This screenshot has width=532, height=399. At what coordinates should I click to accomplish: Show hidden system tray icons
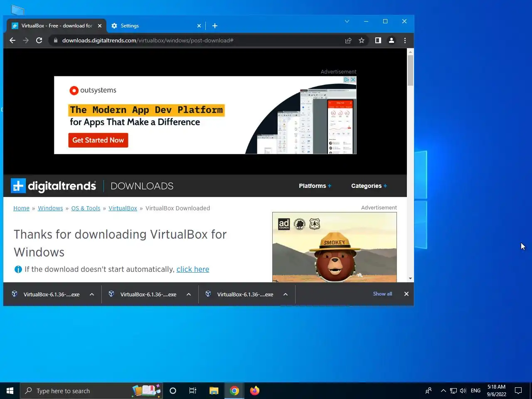[x=443, y=391]
